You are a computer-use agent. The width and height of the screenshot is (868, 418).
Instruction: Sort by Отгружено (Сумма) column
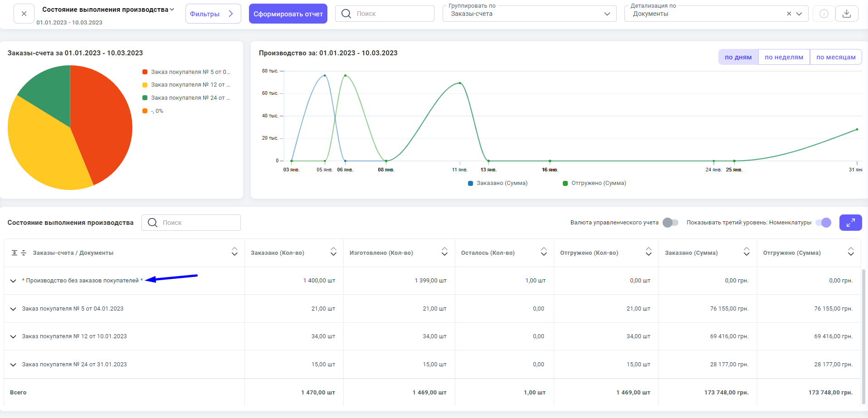pos(850,252)
